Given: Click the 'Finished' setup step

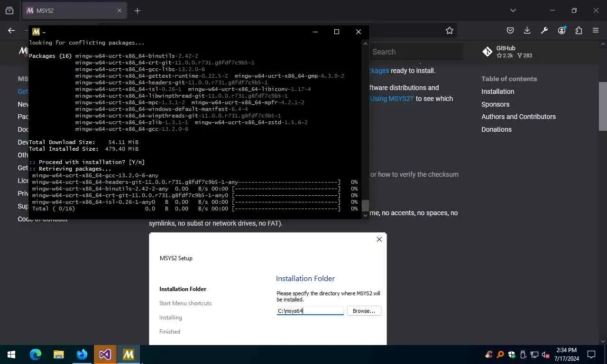Looking at the screenshot, I should tap(170, 332).
